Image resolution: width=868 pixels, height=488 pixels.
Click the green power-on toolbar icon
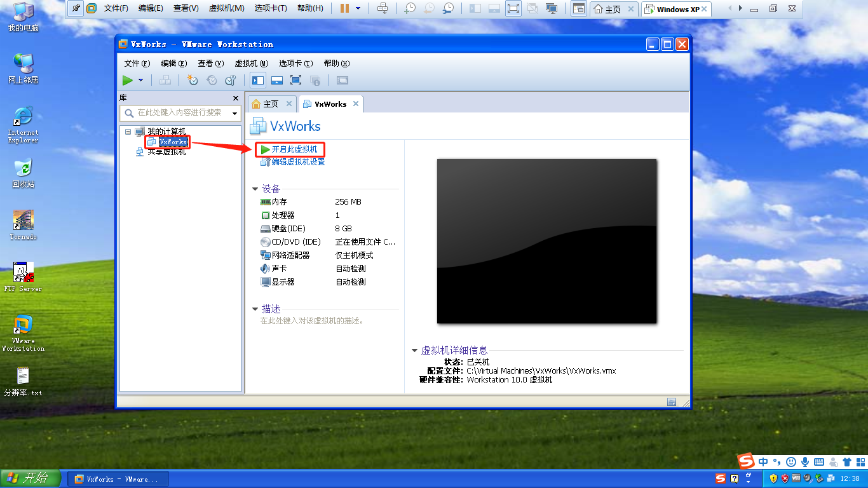[127, 80]
